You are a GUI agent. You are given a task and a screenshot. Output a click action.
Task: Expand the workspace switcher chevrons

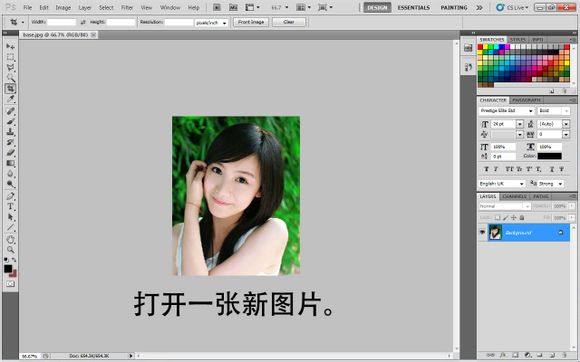point(479,7)
